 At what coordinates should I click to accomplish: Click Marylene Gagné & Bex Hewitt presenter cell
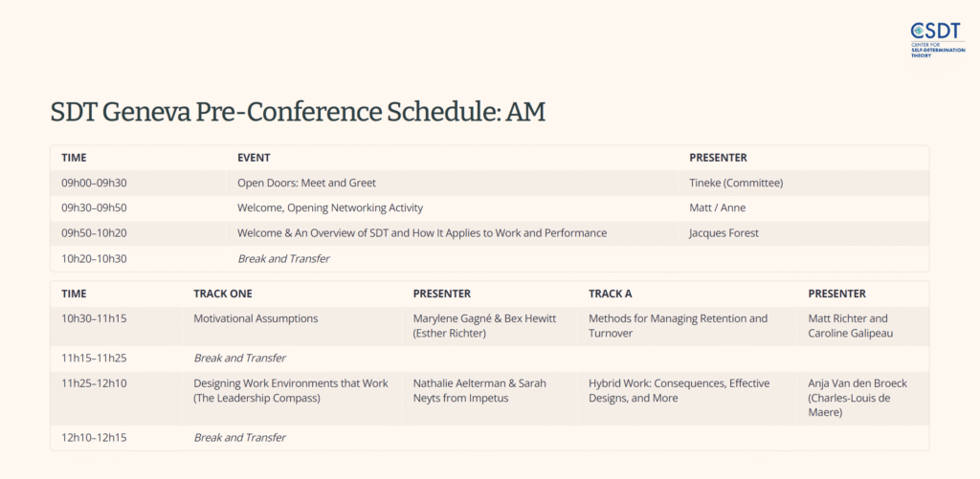pos(482,325)
